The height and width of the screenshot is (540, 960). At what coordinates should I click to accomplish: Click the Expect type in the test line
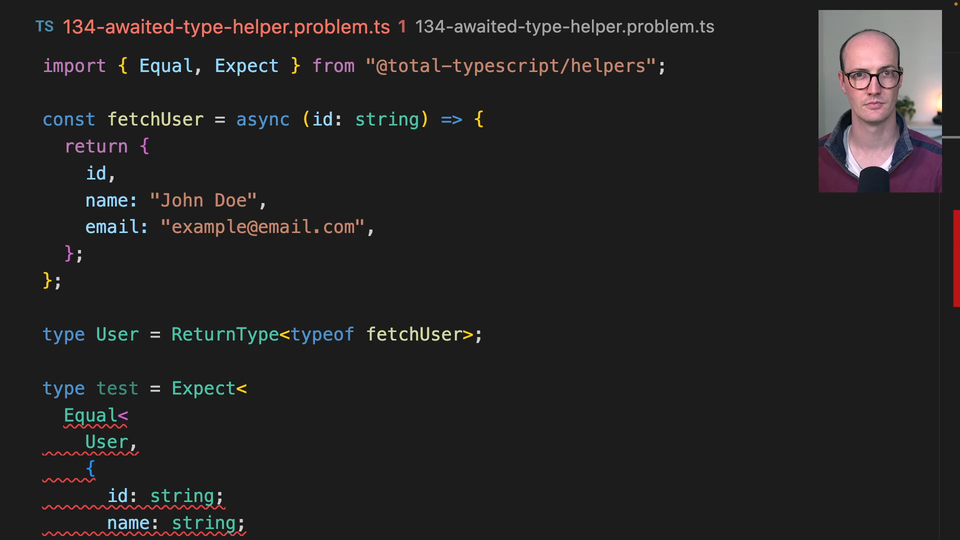[203, 388]
